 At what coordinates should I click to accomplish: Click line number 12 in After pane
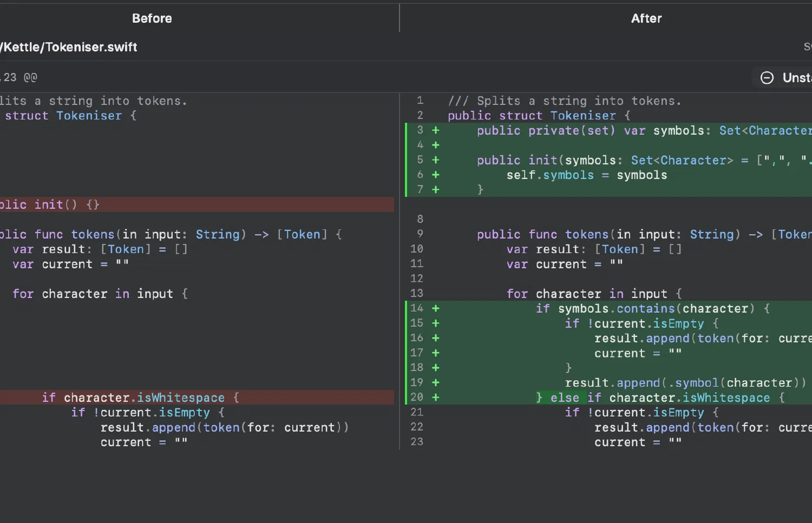[417, 279]
